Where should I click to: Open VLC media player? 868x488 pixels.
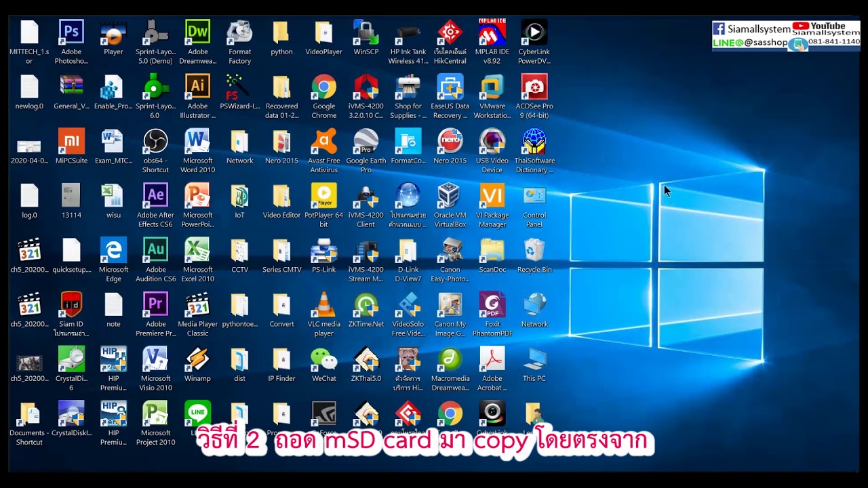323,305
